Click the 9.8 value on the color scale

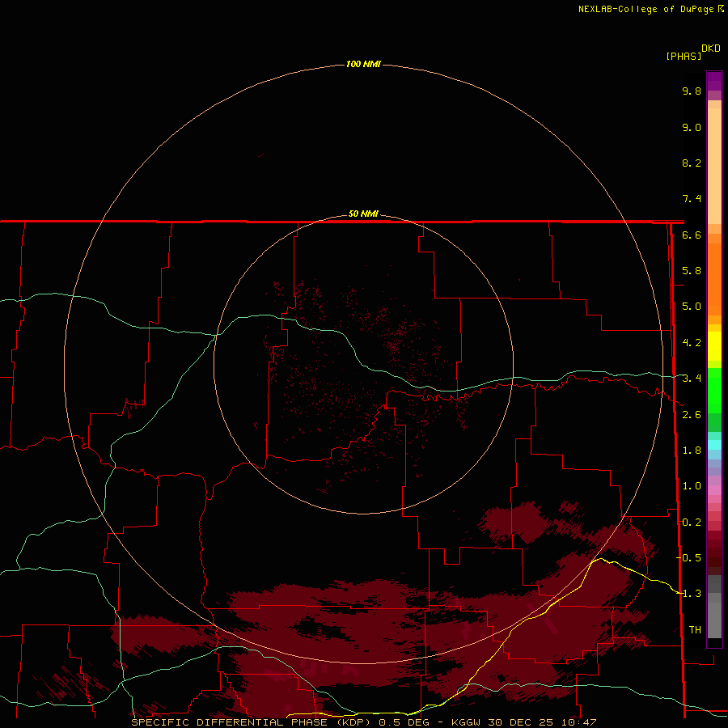tap(692, 91)
